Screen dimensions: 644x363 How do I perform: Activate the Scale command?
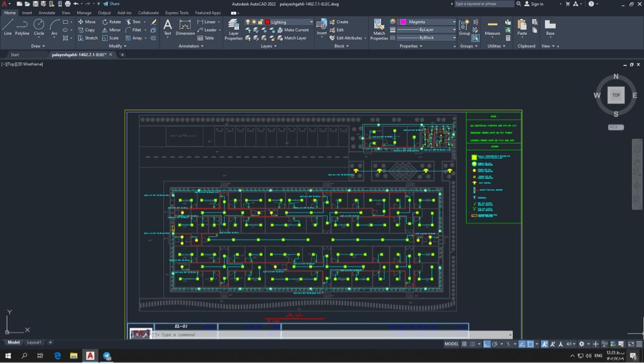[110, 38]
